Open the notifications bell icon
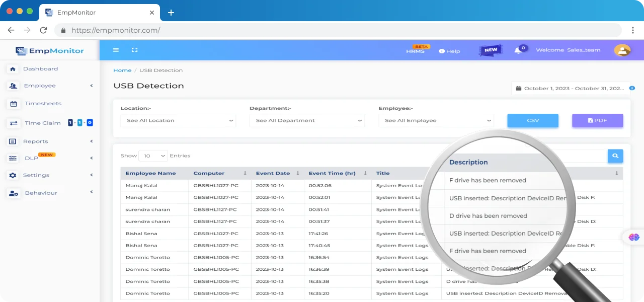Viewport: 644px width, 302px height. pyautogui.click(x=518, y=50)
